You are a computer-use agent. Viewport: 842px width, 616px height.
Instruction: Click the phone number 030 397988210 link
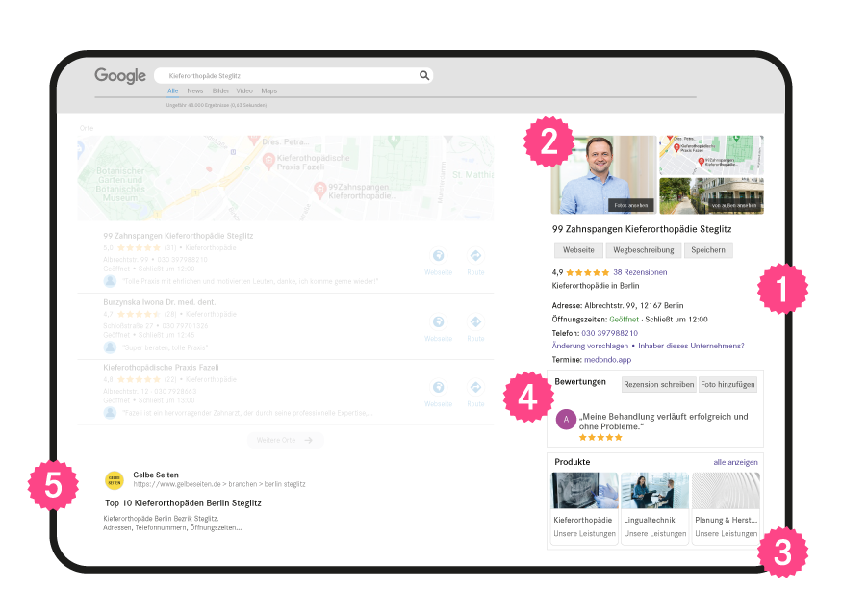[609, 333]
